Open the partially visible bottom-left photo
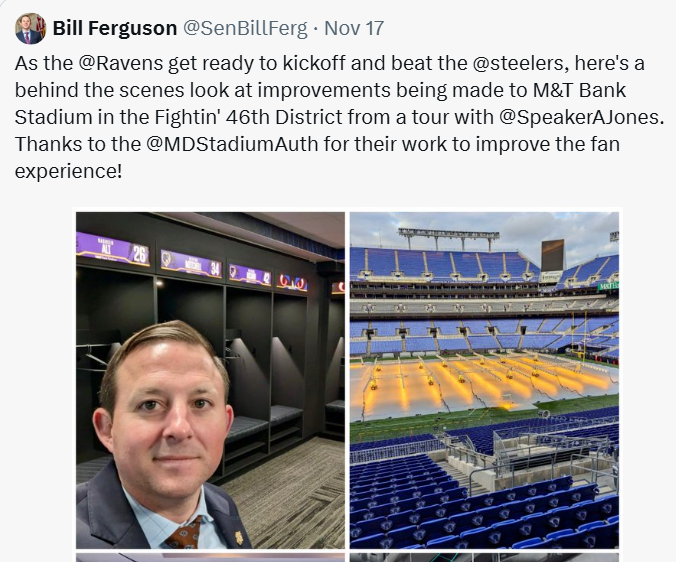 [x=210, y=558]
